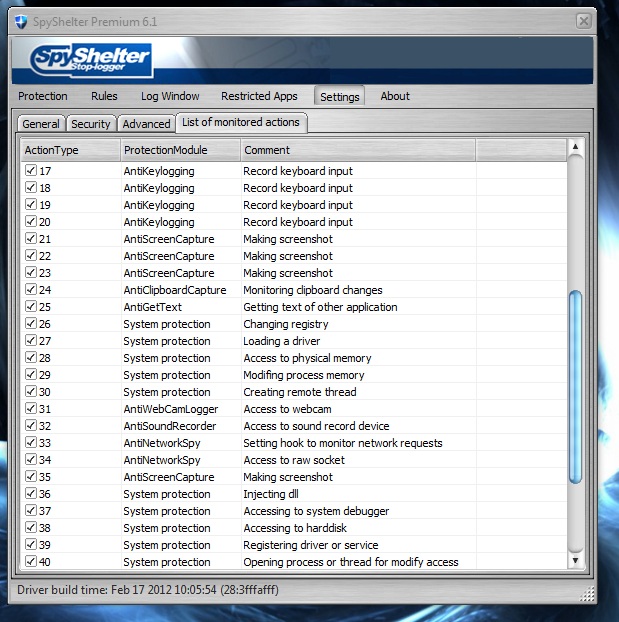The height and width of the screenshot is (622, 619).
Task: Select 'Creating remote thread' comment
Action: coord(300,392)
